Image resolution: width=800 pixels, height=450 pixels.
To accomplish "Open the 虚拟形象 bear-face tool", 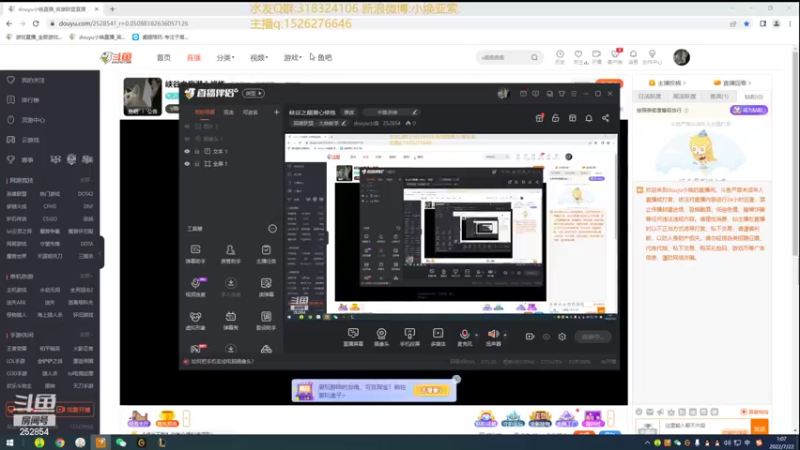I will [195, 321].
